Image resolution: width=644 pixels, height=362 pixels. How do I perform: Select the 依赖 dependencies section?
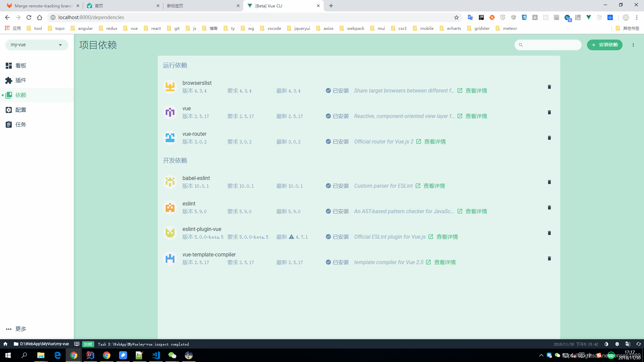point(37,95)
